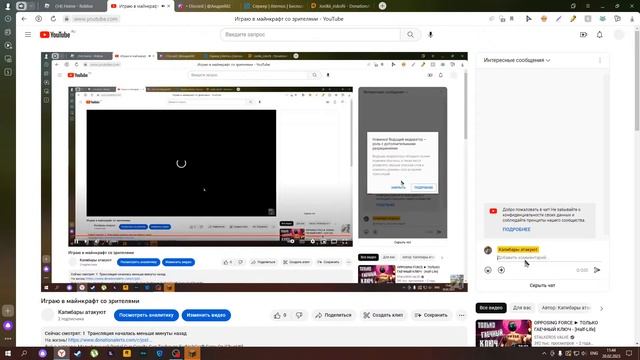
Task: Open the bookmark icon in address bar
Action: click(x=511, y=19)
